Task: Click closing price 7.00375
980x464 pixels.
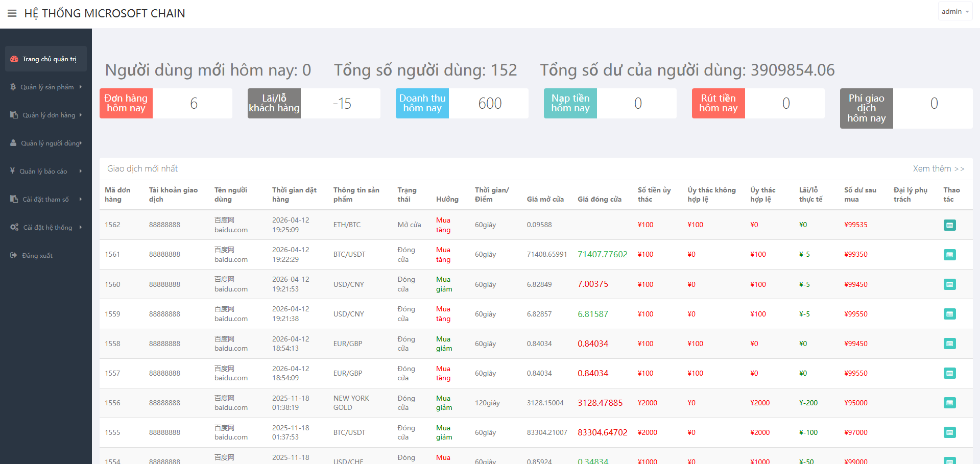Action: 593,284
